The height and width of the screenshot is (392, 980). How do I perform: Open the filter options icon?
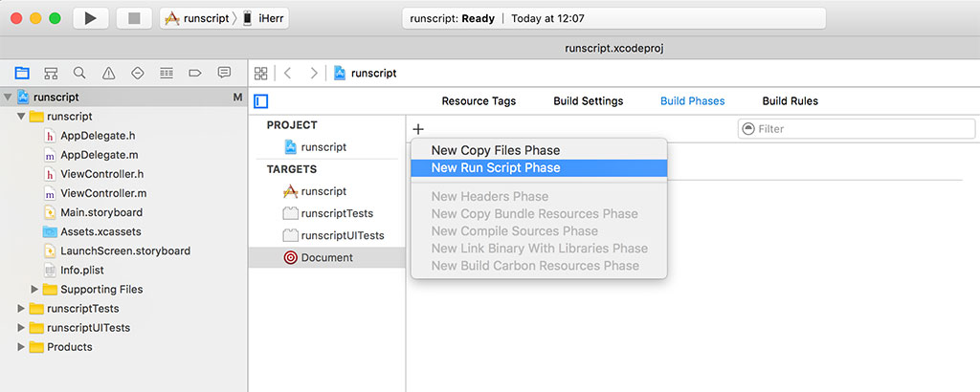[748, 128]
